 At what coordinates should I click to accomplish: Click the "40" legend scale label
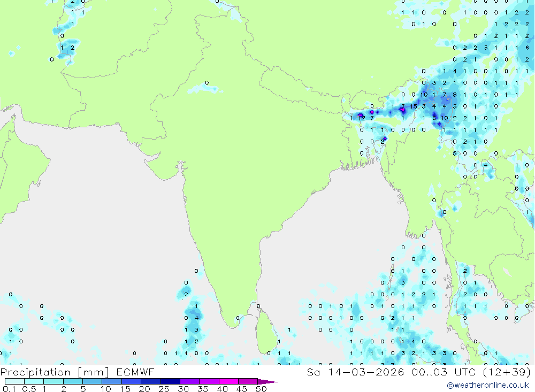tap(222, 389)
